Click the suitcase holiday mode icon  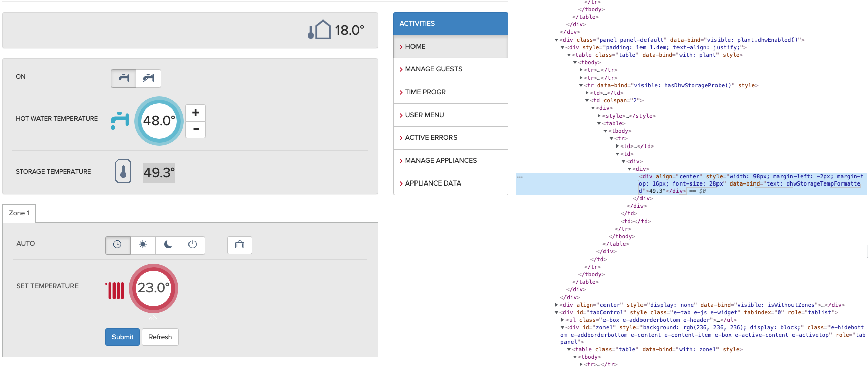(240, 245)
